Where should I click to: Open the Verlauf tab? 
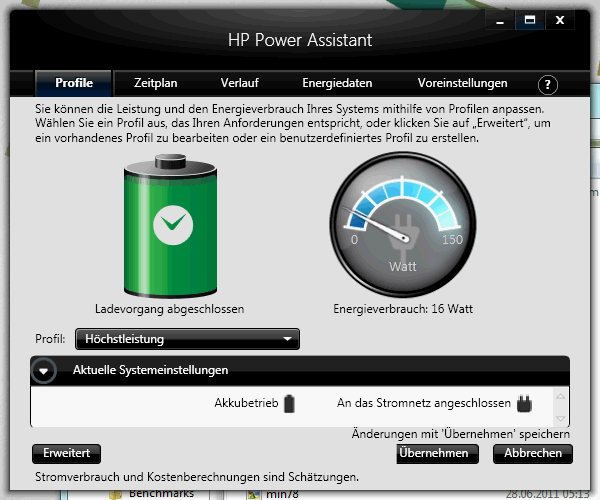tap(240, 83)
